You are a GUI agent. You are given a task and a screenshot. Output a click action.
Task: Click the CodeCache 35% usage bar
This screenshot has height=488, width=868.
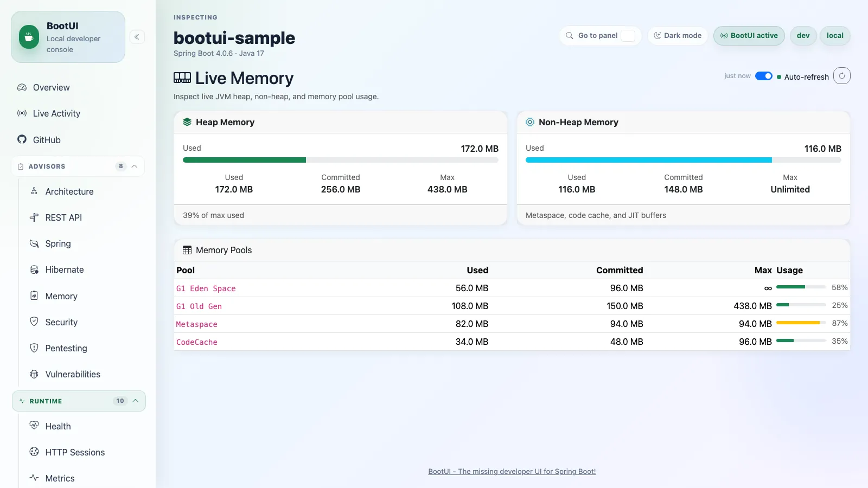801,341
